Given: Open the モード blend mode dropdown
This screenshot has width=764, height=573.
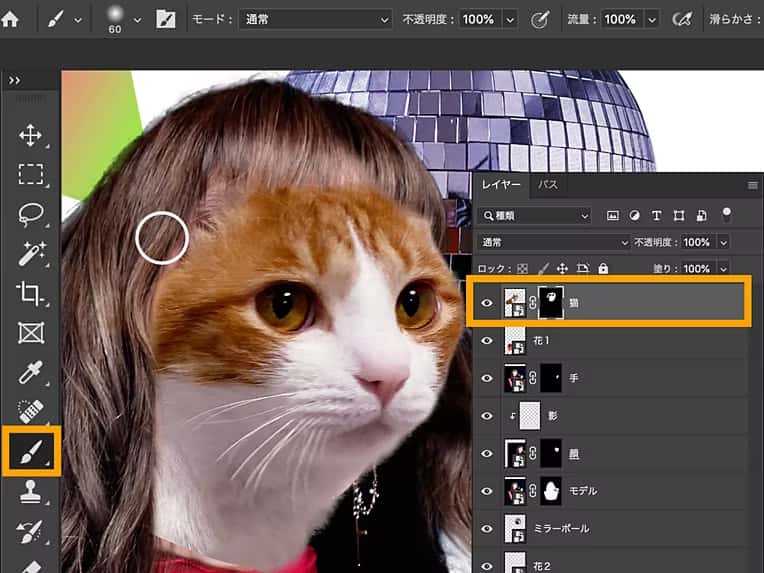Looking at the screenshot, I should pyautogui.click(x=315, y=19).
